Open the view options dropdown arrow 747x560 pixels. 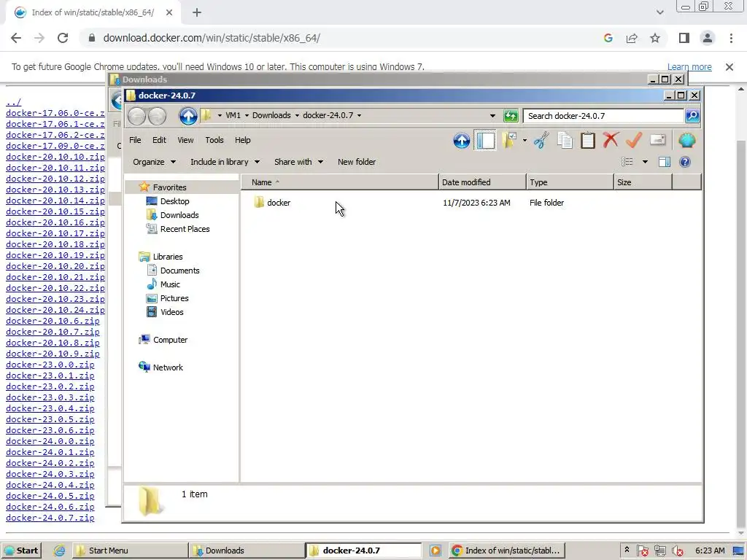coord(645,162)
